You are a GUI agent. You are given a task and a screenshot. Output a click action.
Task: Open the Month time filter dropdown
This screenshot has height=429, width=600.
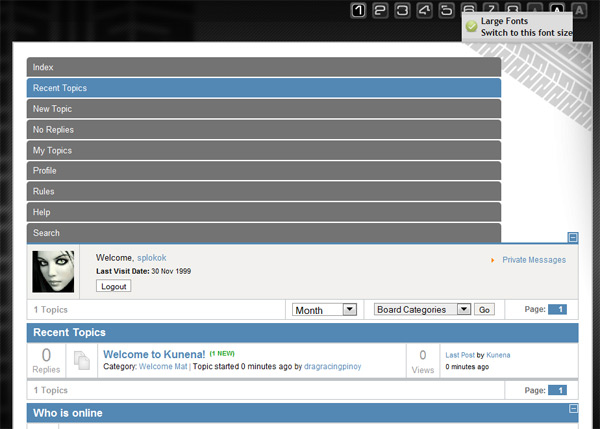point(325,310)
